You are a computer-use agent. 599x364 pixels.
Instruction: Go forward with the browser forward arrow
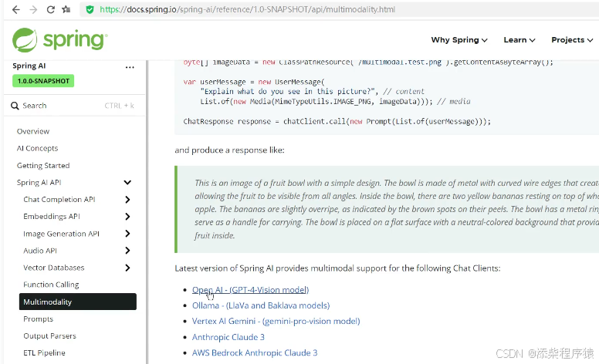coord(33,9)
